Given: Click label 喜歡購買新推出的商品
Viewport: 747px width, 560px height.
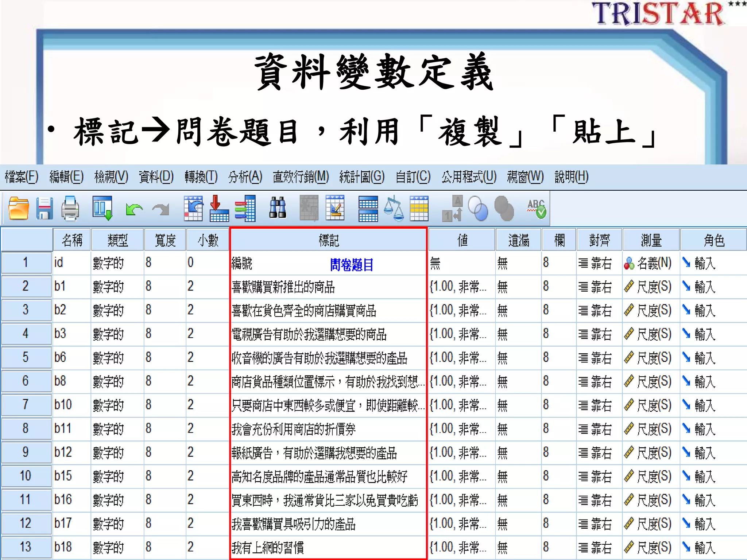Looking at the screenshot, I should pos(283,287).
